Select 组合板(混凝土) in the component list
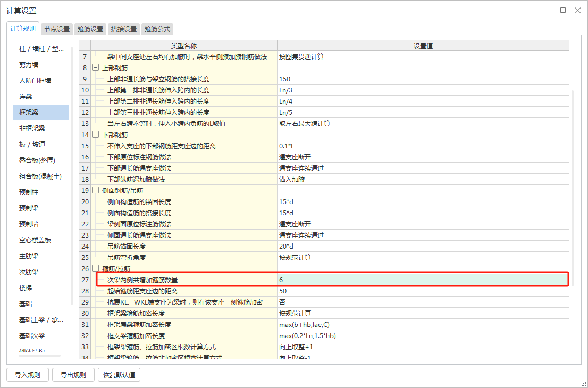The height and width of the screenshot is (388, 588). tap(41, 176)
